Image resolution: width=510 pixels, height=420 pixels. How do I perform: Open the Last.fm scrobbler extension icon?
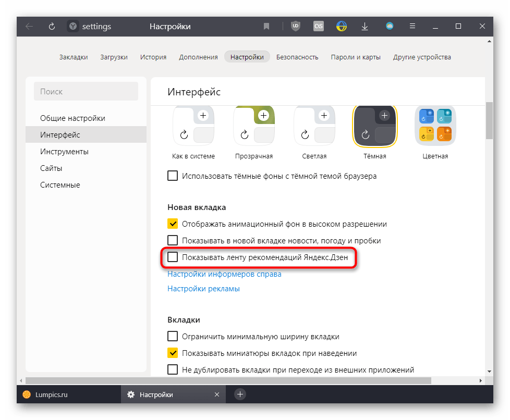click(319, 26)
